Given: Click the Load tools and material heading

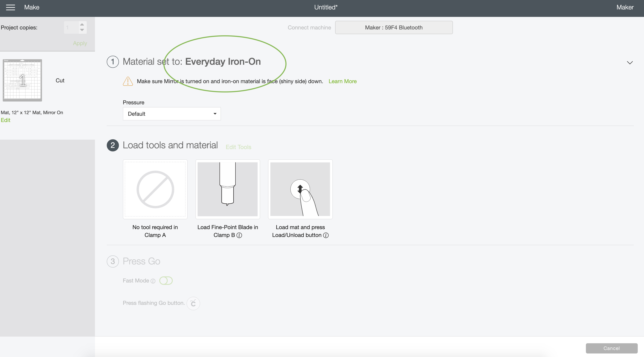Looking at the screenshot, I should click(x=170, y=145).
